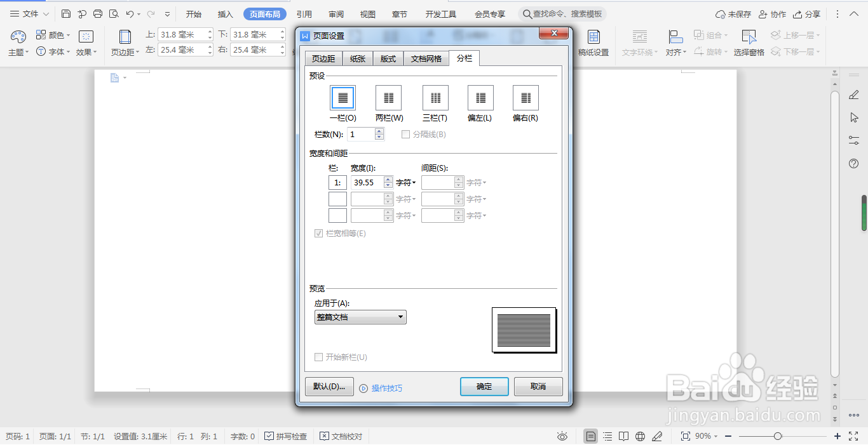Check the 开始新栏 start new column option
Image resolution: width=868 pixels, height=445 pixels.
[x=318, y=357]
